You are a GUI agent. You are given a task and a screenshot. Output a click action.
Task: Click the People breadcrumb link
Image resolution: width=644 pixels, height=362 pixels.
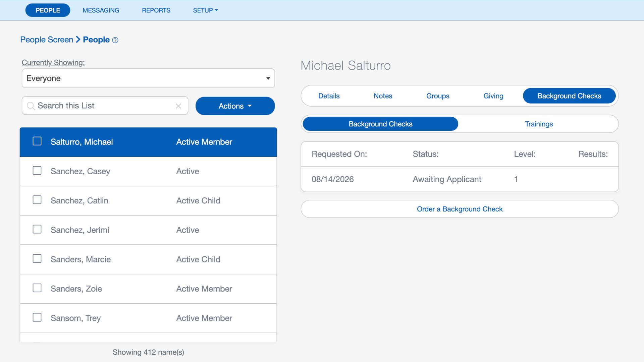click(96, 40)
